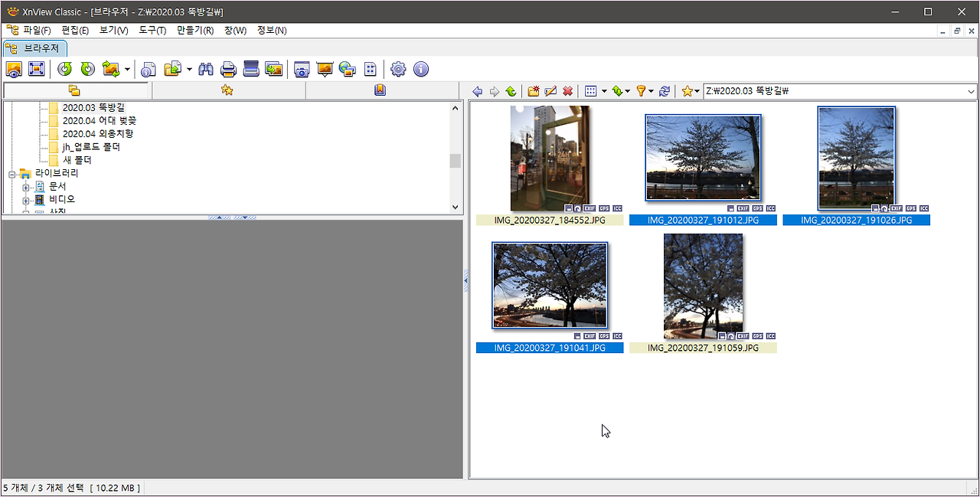Open the image viewer (eye picture icon)
The image size is (980, 497).
(14, 69)
